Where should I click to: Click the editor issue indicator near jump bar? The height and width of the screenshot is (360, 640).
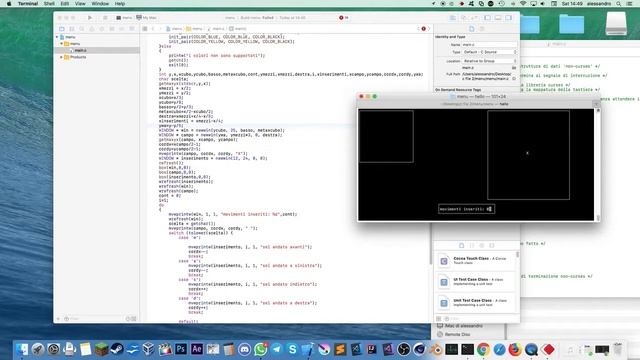point(423,29)
